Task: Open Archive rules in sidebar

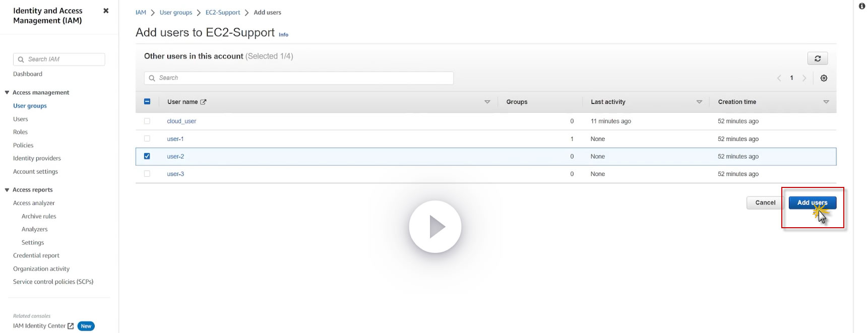Action: tap(39, 216)
